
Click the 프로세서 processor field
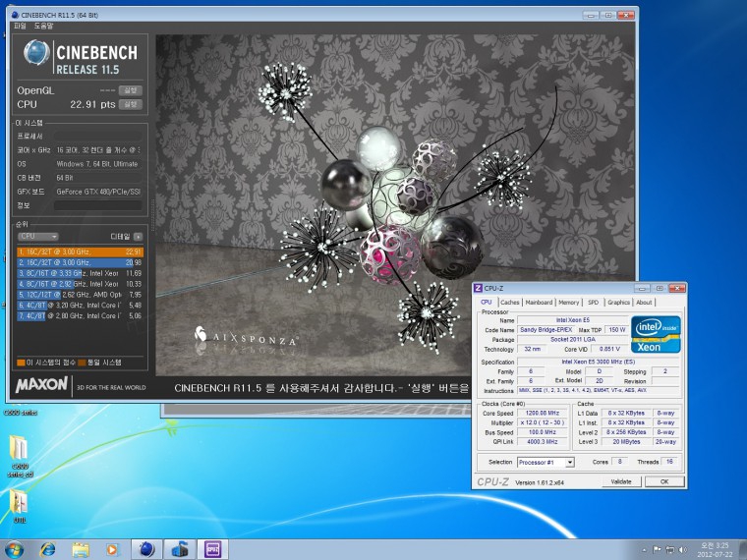coord(98,137)
